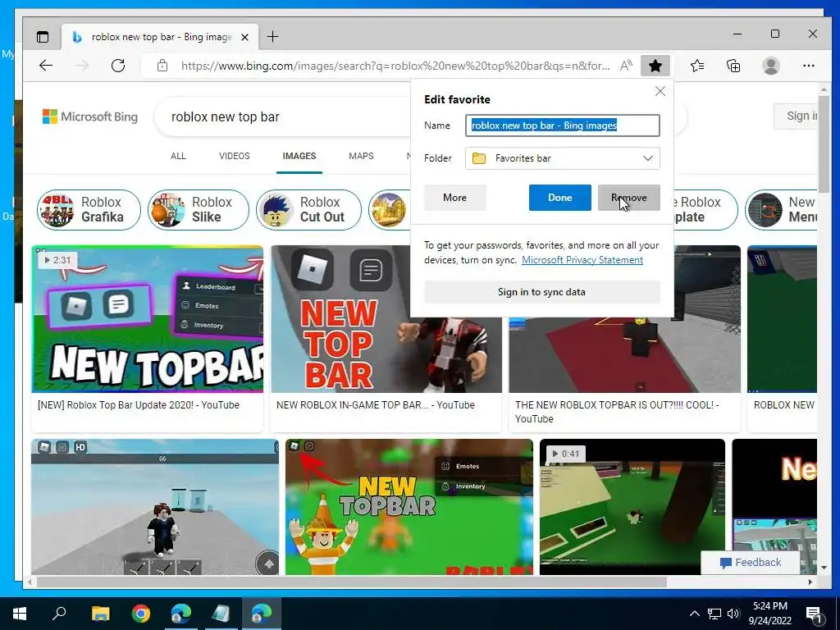View site information via the lock icon
This screenshot has width=840, height=630.
point(162,66)
